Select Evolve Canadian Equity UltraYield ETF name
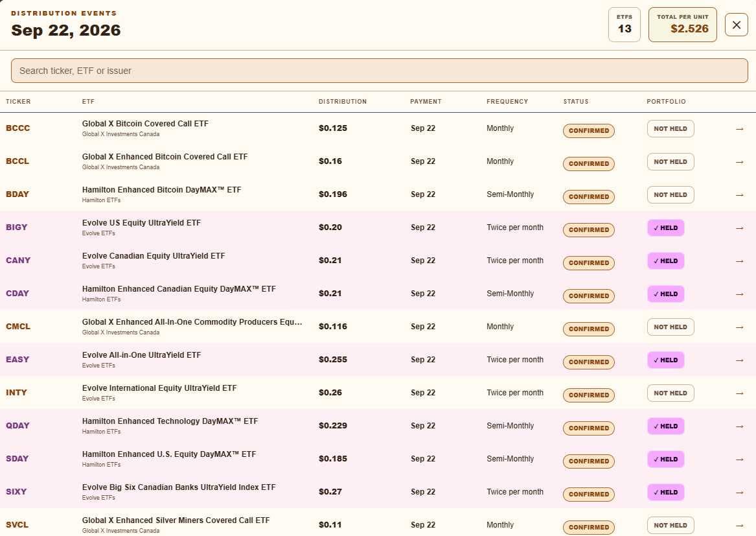756x536 pixels. pos(154,256)
